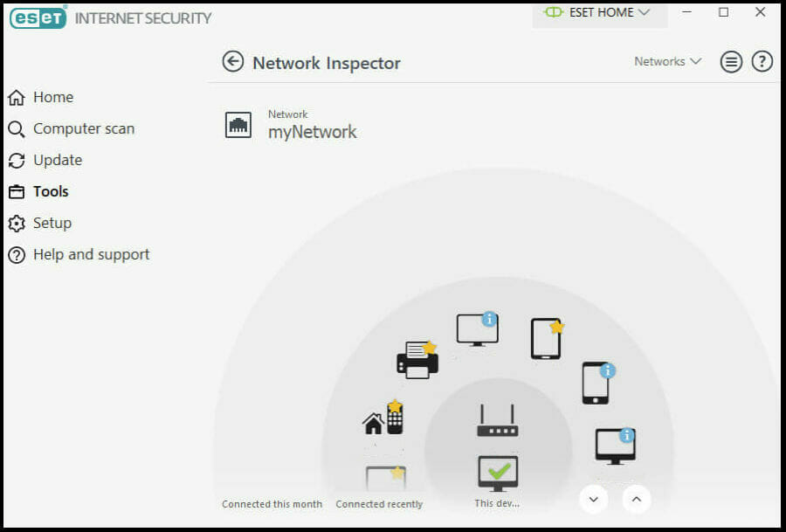Select the printer device with star

click(417, 360)
